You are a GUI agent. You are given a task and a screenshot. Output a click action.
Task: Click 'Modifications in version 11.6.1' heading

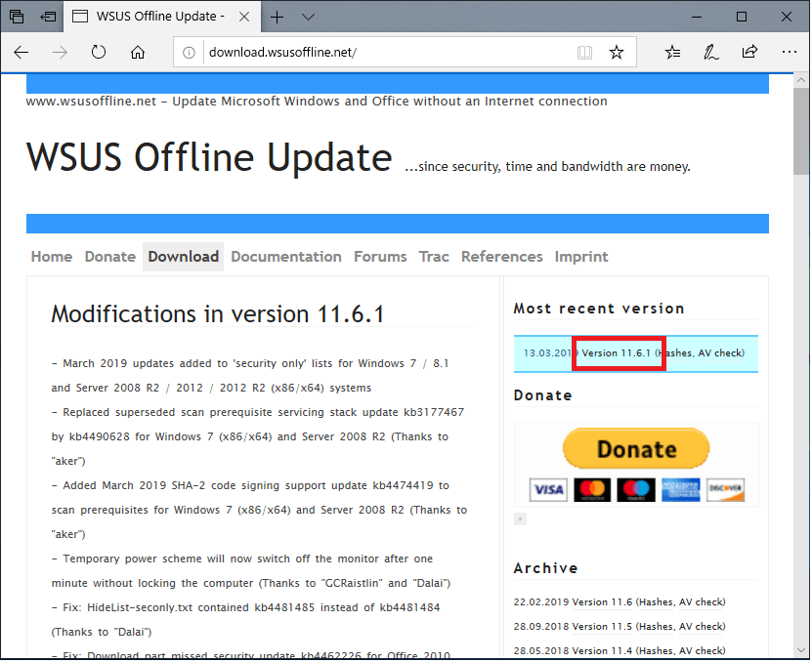pos(218,314)
